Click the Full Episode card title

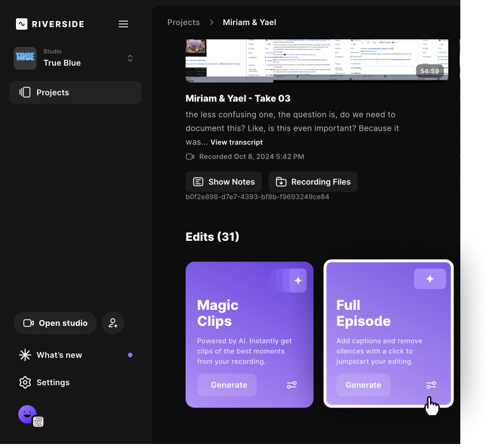(364, 313)
